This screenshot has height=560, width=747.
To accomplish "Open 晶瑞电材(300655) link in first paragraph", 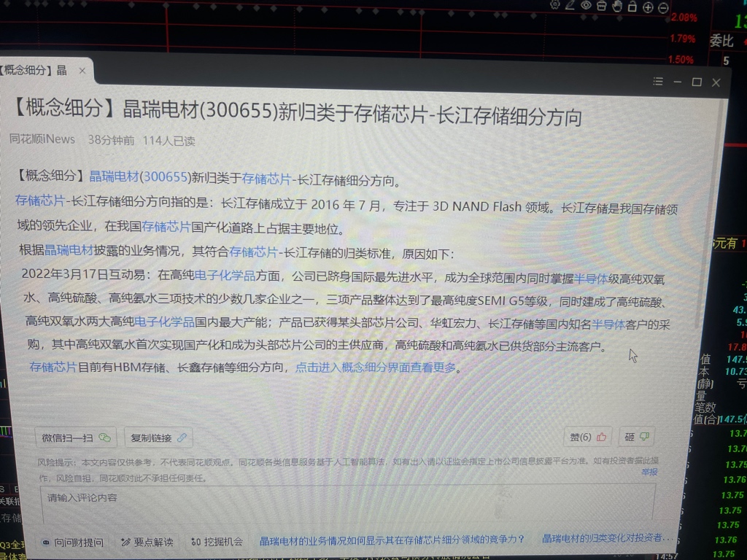I will point(140,176).
